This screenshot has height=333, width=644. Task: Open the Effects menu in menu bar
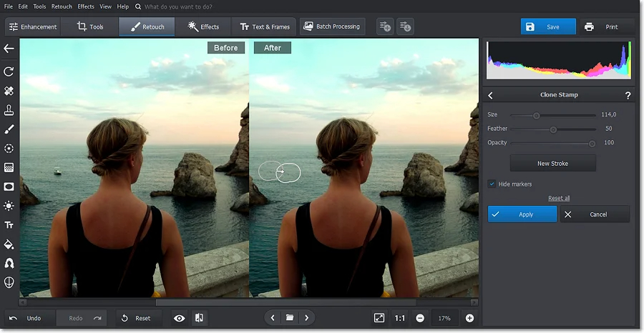tap(86, 6)
